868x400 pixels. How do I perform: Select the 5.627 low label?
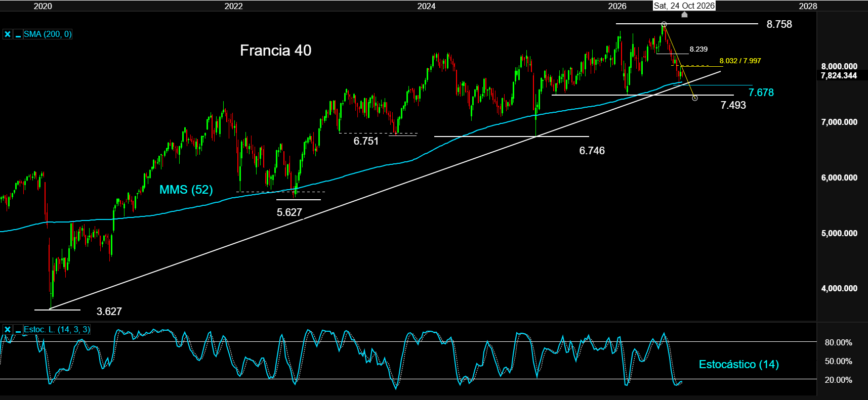(x=289, y=212)
